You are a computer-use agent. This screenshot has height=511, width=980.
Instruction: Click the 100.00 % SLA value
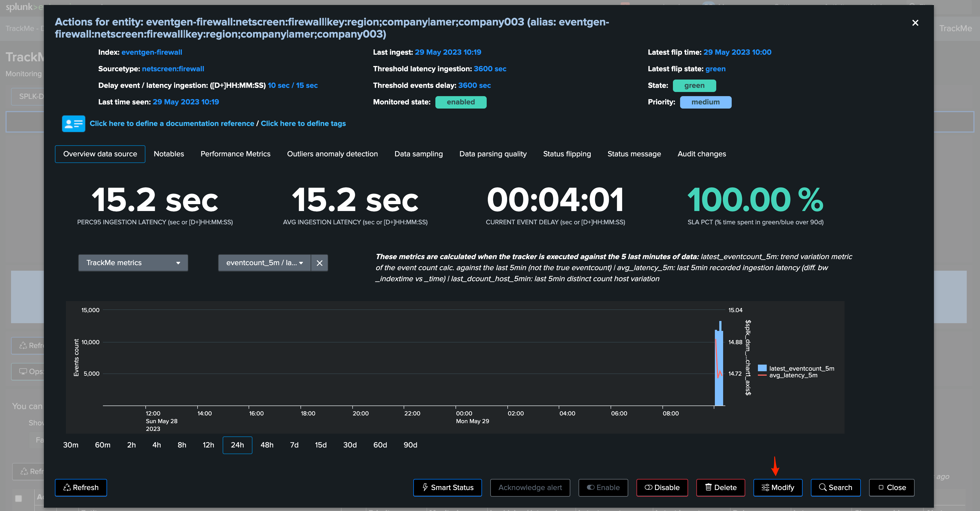coord(755,199)
